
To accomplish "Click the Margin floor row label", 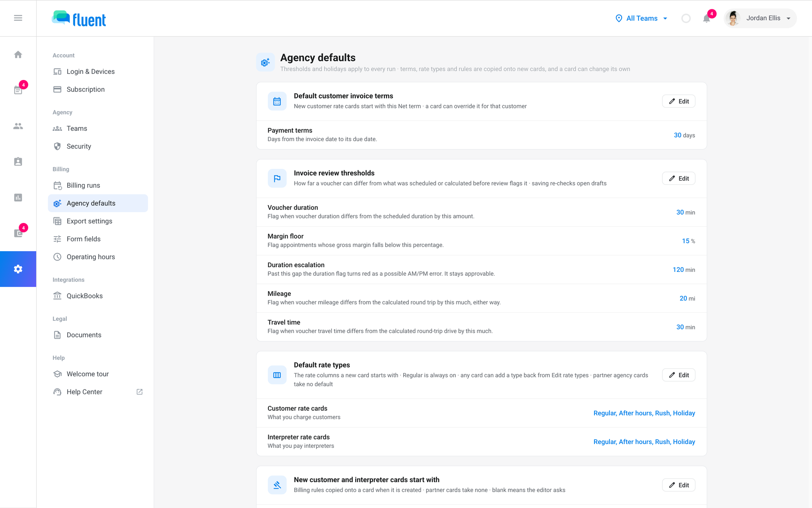I will (286, 236).
